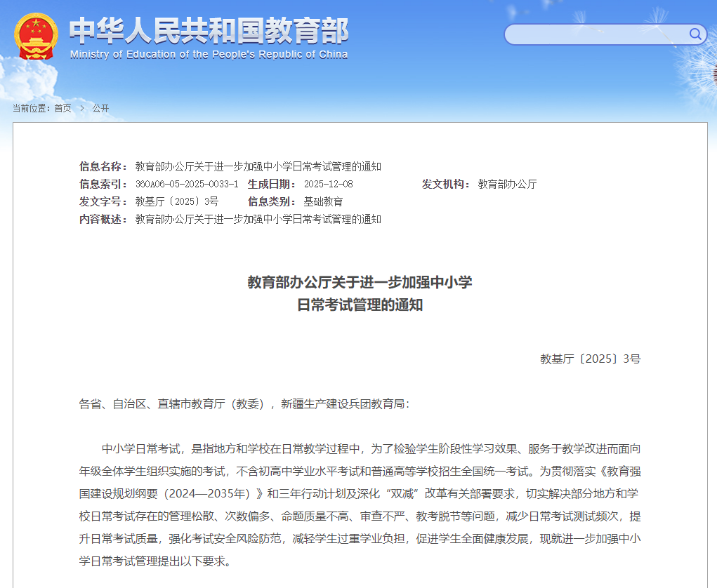The height and width of the screenshot is (588, 717).
Task: Click the English 'Ministry of Education' subtitle
Action: 209,55
